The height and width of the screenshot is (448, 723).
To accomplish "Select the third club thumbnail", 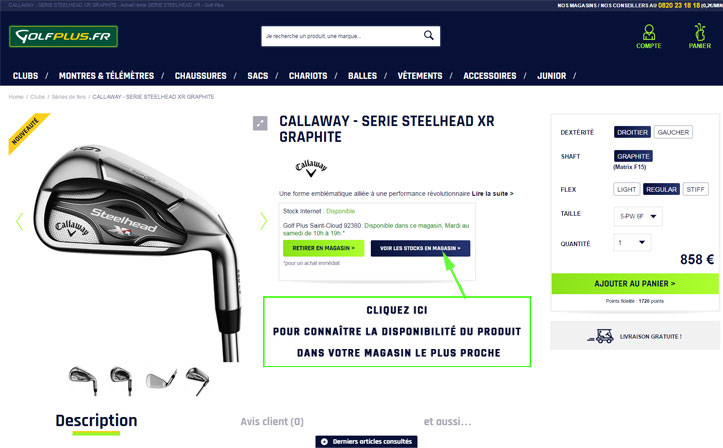I will pyautogui.click(x=161, y=379).
